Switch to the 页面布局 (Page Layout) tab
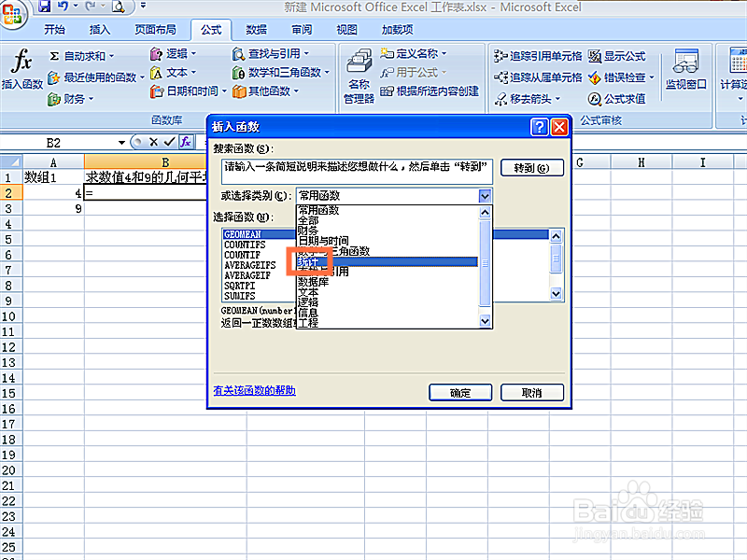 (x=155, y=30)
